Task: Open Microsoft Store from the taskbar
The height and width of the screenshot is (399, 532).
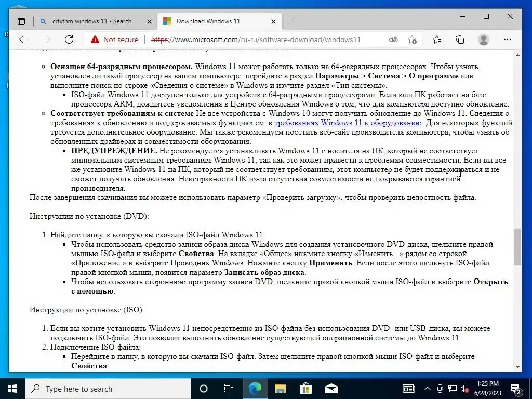Action: coord(305,389)
